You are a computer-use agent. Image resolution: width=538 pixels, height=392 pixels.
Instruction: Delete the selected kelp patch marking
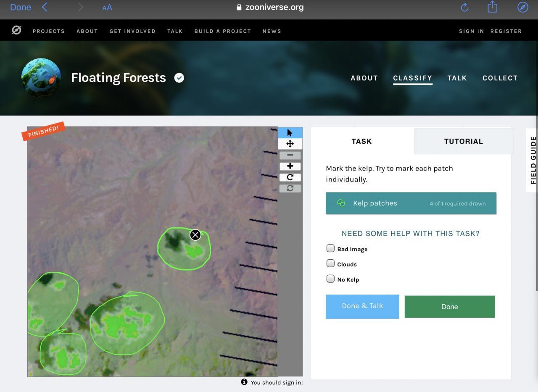(x=195, y=235)
